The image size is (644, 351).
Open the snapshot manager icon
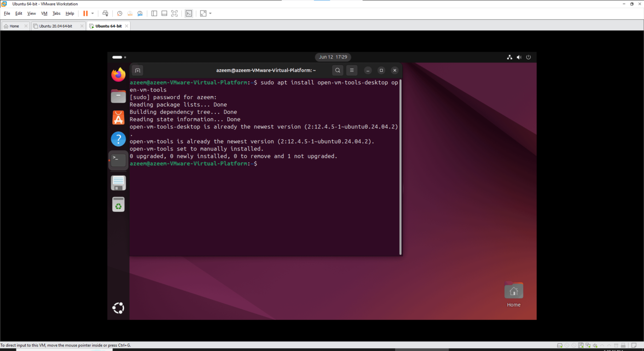pyautogui.click(x=140, y=13)
